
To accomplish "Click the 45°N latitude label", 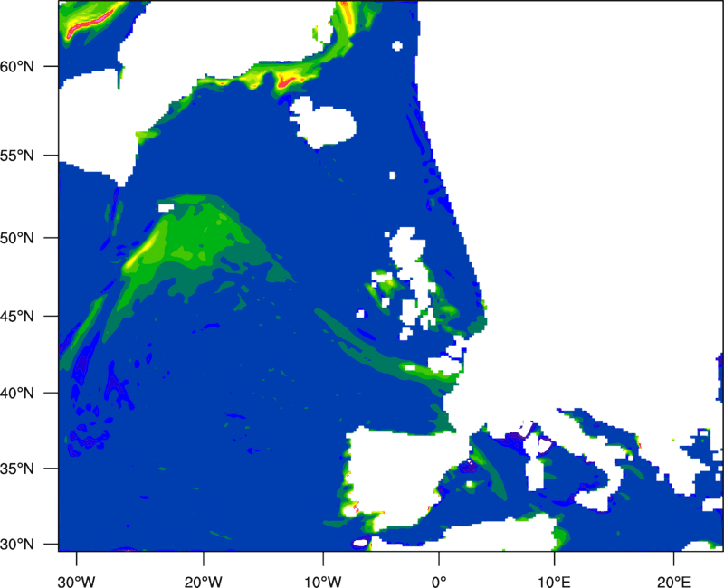I will 17,316.
